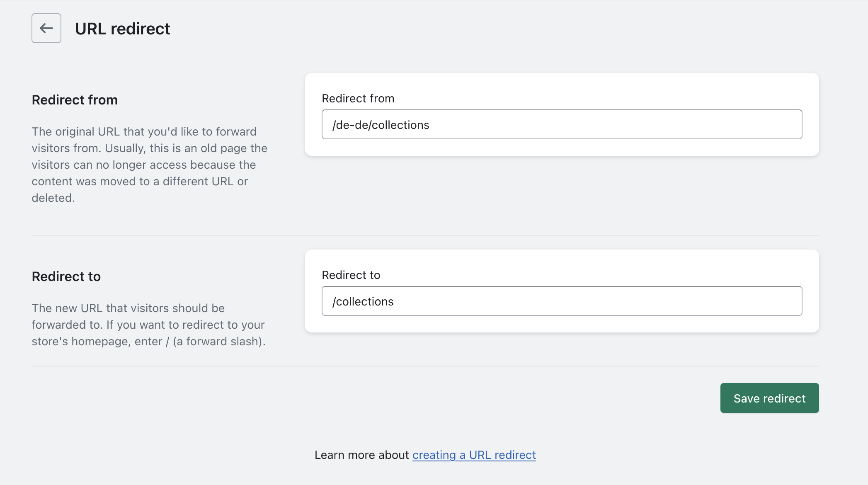Click the bold Redirect from section heading
Screen dimensions: 868x485
coord(75,100)
